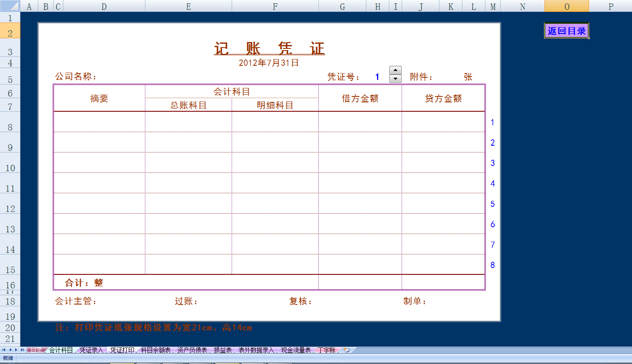Click the 制单 label
Image resolution: width=632 pixels, height=364 pixels.
coord(415,301)
